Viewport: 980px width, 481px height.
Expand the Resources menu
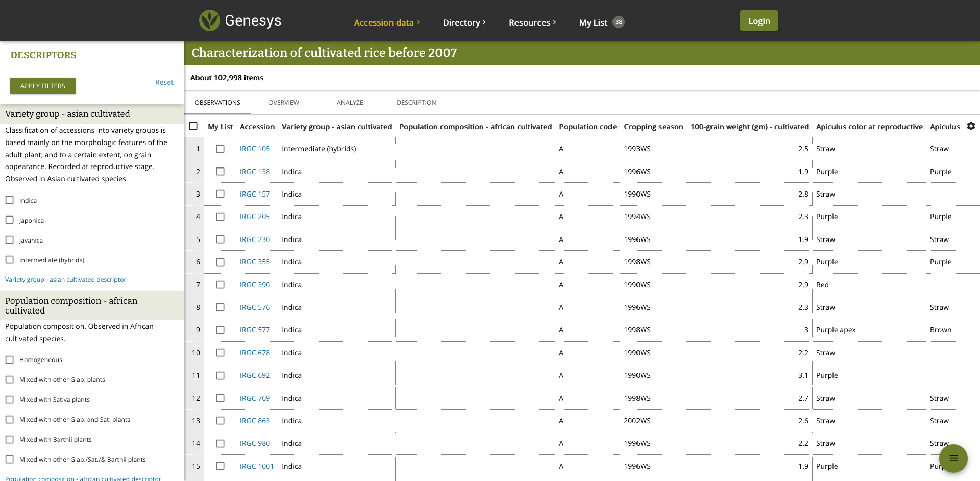tap(532, 22)
